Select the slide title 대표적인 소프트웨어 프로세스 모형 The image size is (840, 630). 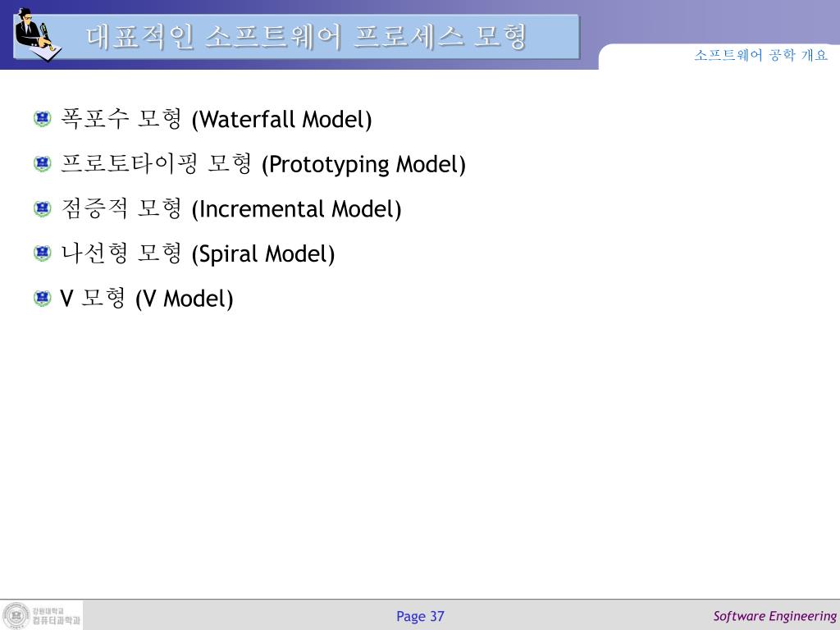pyautogui.click(x=307, y=37)
